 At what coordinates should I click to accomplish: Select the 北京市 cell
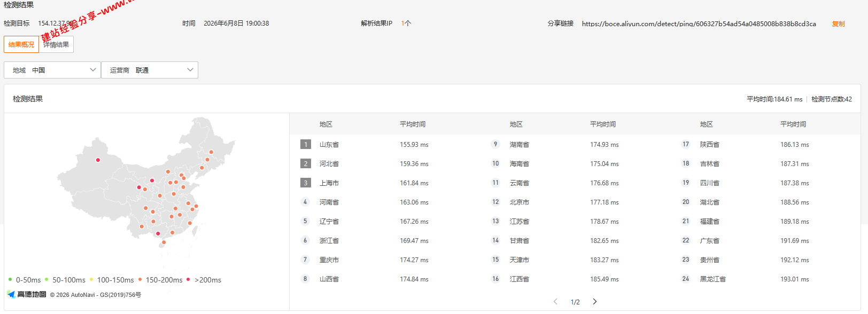tap(520, 202)
